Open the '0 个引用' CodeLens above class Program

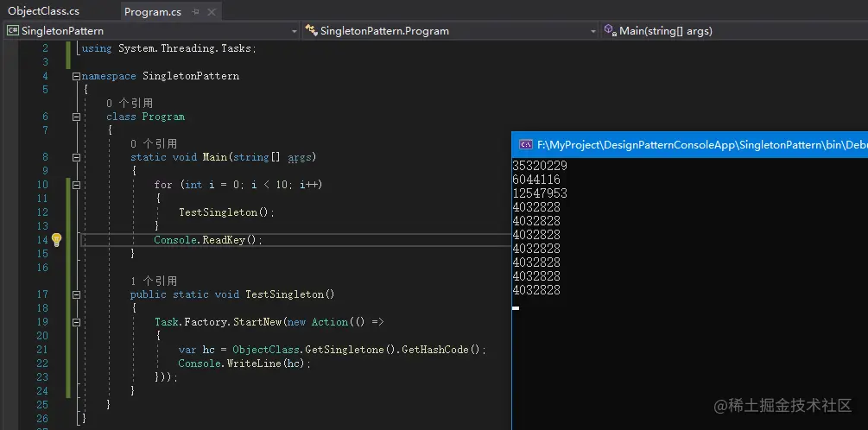pyautogui.click(x=130, y=103)
